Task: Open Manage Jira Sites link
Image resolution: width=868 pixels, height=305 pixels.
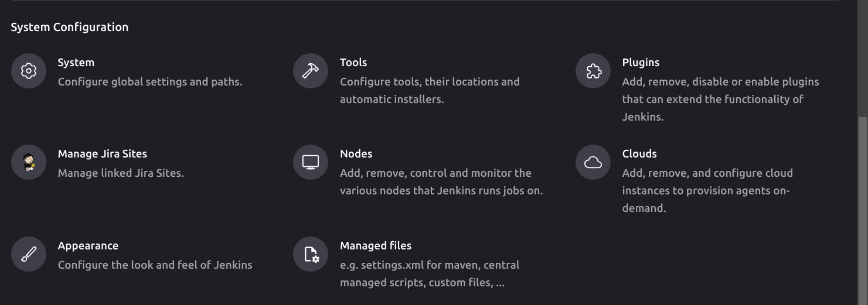Action: 103,154
